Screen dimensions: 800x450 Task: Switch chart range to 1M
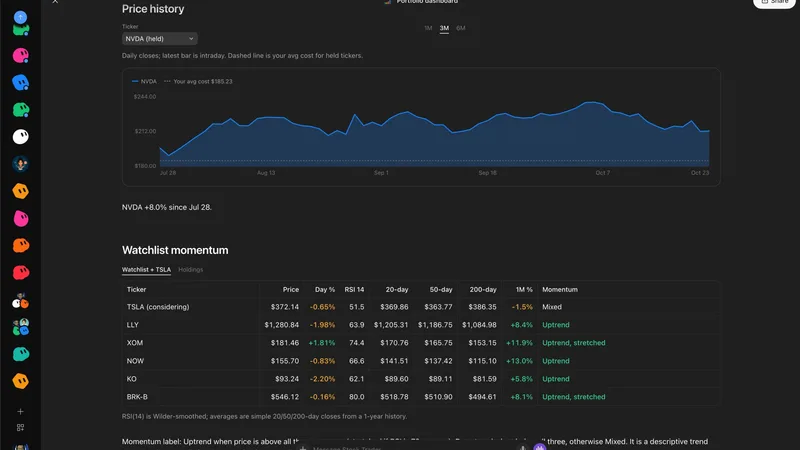[428, 28]
